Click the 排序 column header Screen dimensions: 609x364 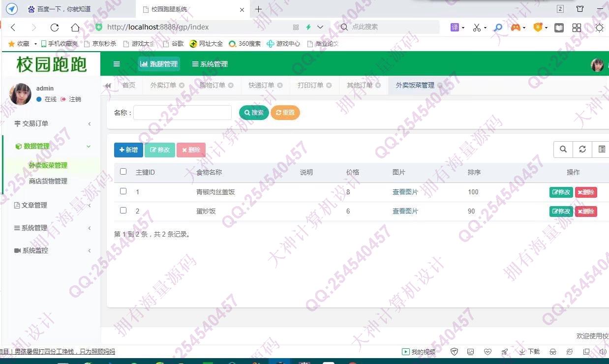click(474, 173)
